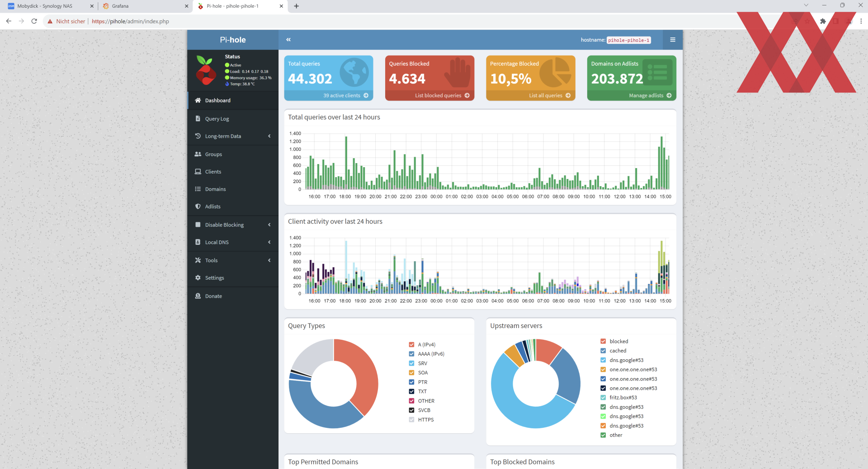Toggle the PTR query type checkbox

pos(411,382)
